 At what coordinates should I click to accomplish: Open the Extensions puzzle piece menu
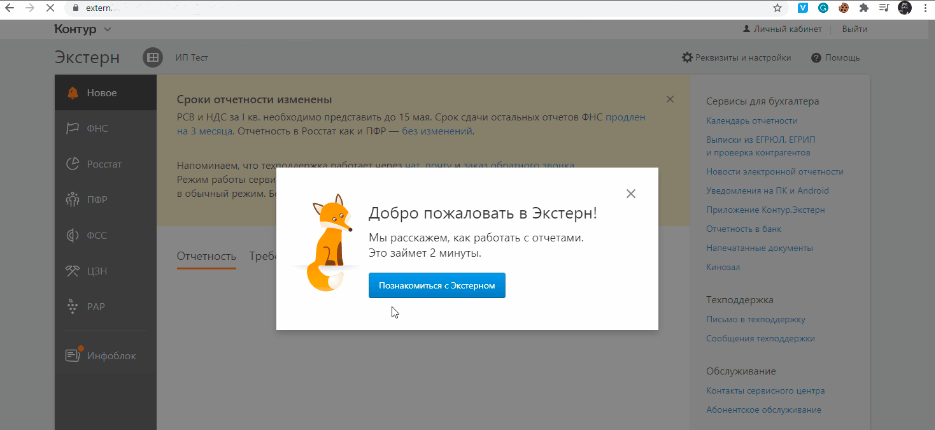[863, 8]
